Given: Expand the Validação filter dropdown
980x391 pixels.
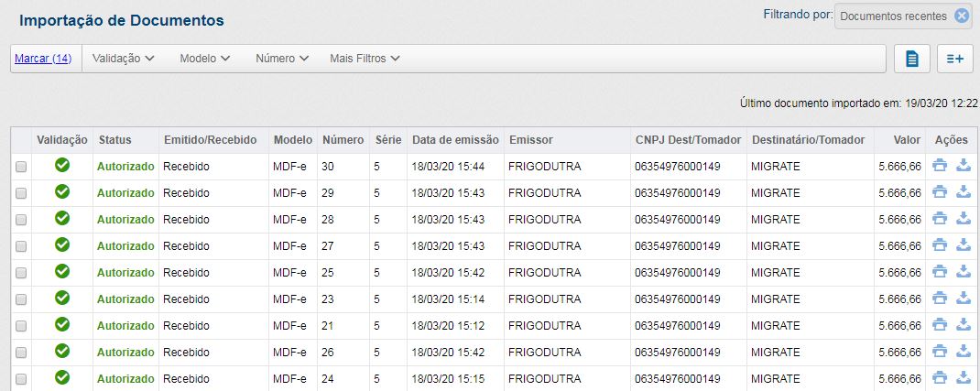Looking at the screenshot, I should (x=124, y=59).
